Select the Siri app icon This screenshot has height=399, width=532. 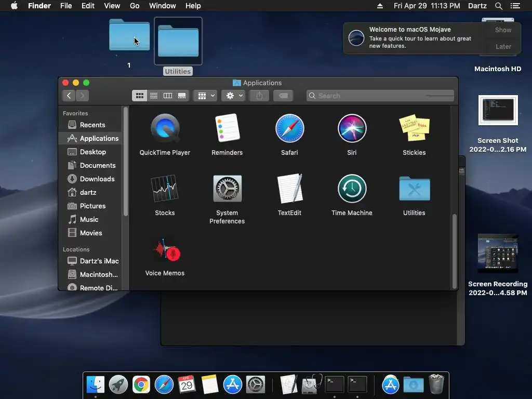click(x=352, y=128)
